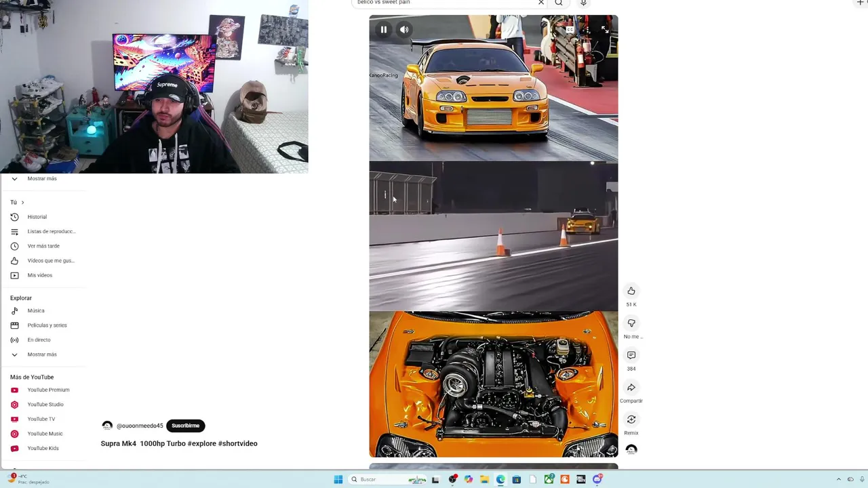Open the channel avatar below Remix
868x488 pixels.
point(631,449)
